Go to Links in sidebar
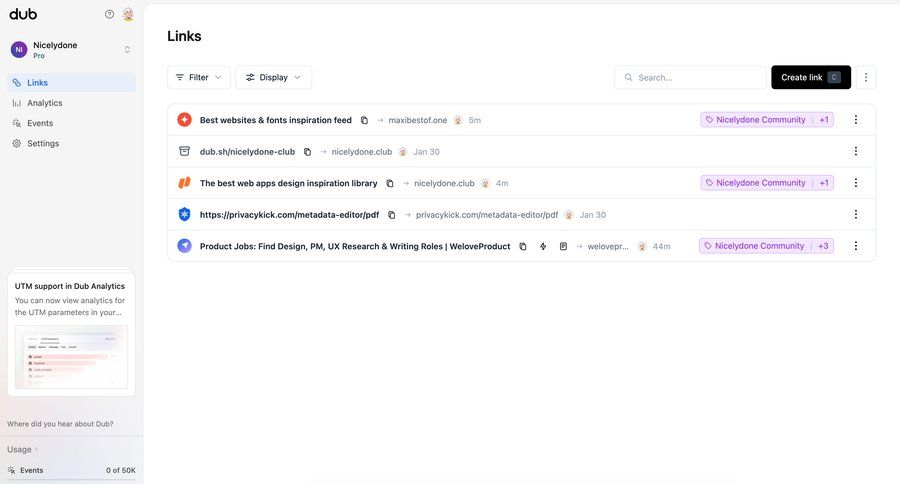 click(71, 83)
